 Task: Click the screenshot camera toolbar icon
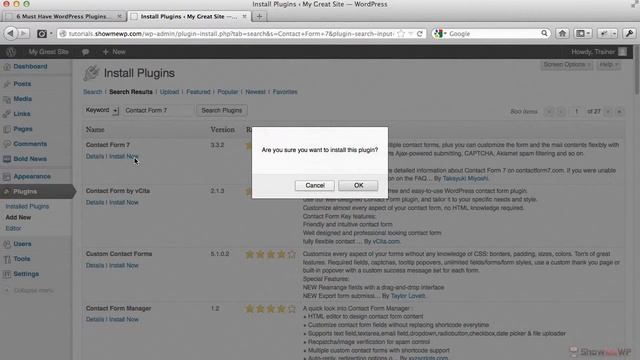point(42,34)
